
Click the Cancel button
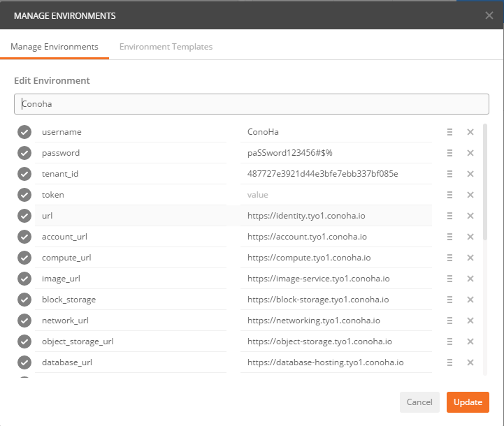(x=419, y=402)
